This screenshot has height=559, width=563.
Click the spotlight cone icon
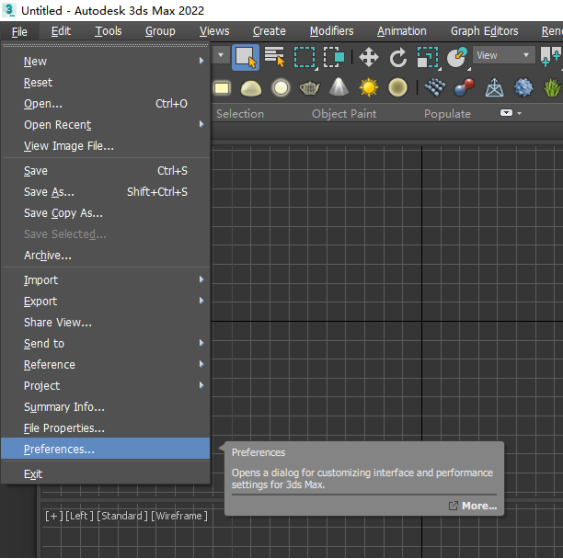click(339, 87)
